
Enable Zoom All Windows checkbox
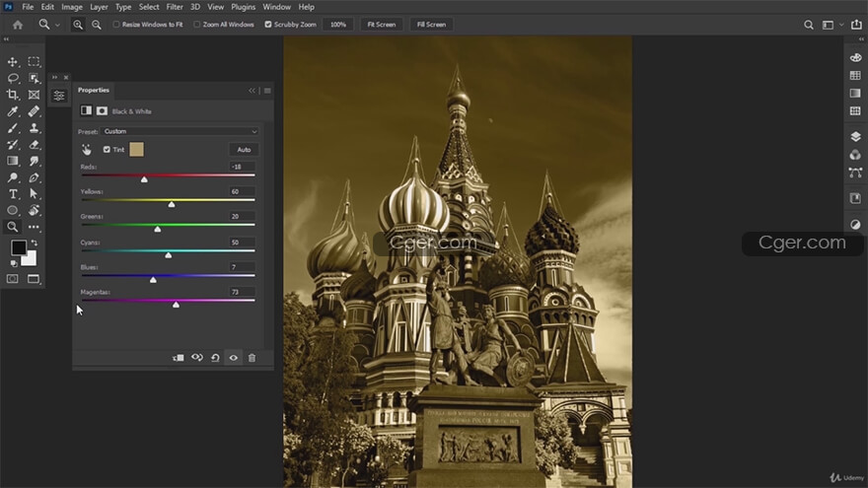tap(196, 25)
